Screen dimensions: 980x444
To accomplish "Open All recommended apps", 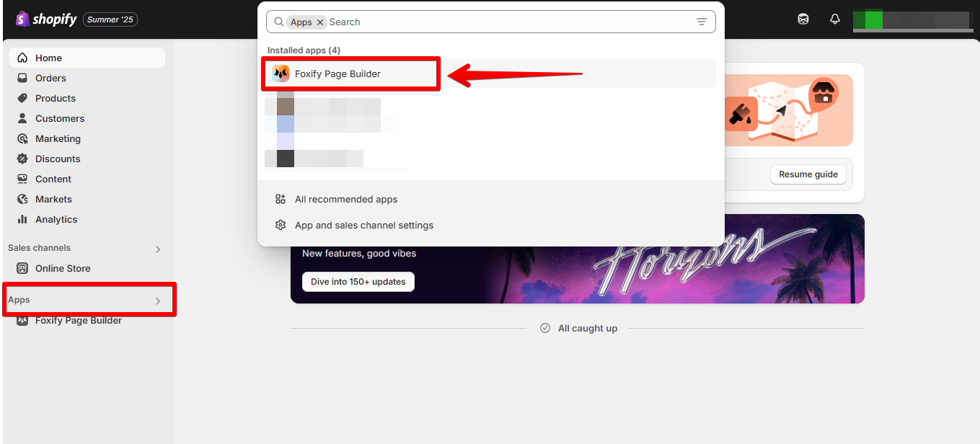I will (x=346, y=199).
